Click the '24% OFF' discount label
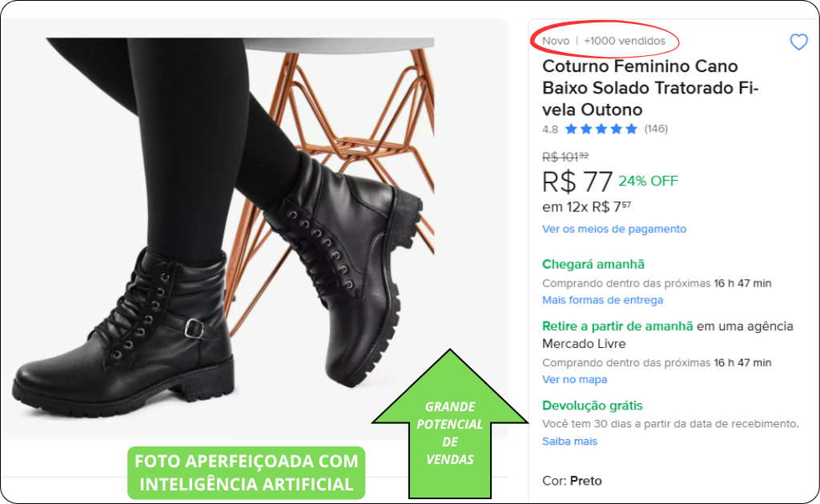The image size is (820, 504). pos(648,181)
